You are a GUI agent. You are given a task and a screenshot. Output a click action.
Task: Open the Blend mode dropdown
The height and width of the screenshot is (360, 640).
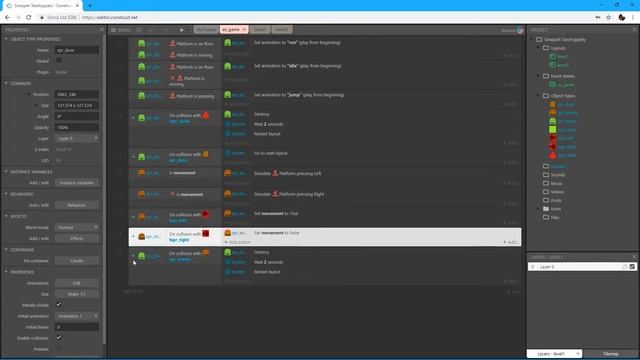[x=77, y=227]
